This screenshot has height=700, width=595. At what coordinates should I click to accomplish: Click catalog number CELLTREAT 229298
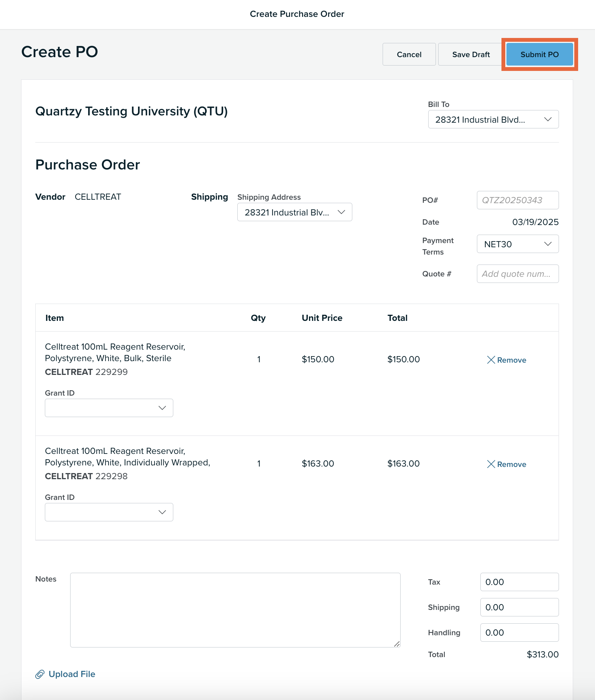click(86, 476)
